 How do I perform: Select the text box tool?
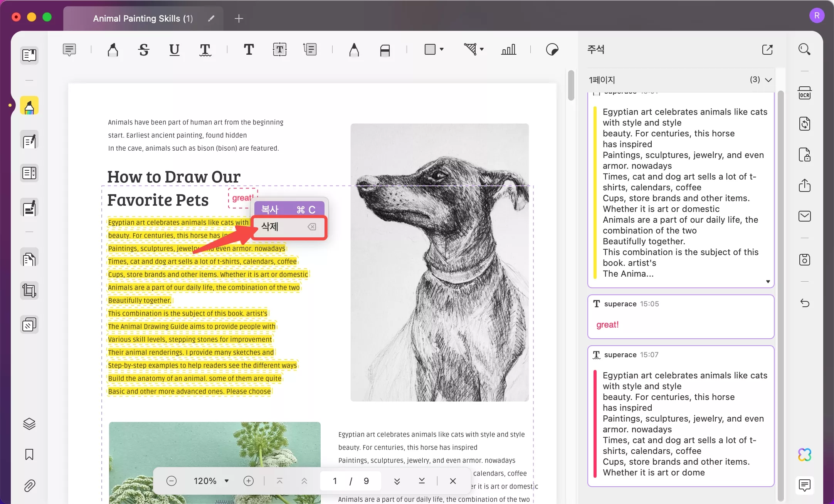point(279,50)
